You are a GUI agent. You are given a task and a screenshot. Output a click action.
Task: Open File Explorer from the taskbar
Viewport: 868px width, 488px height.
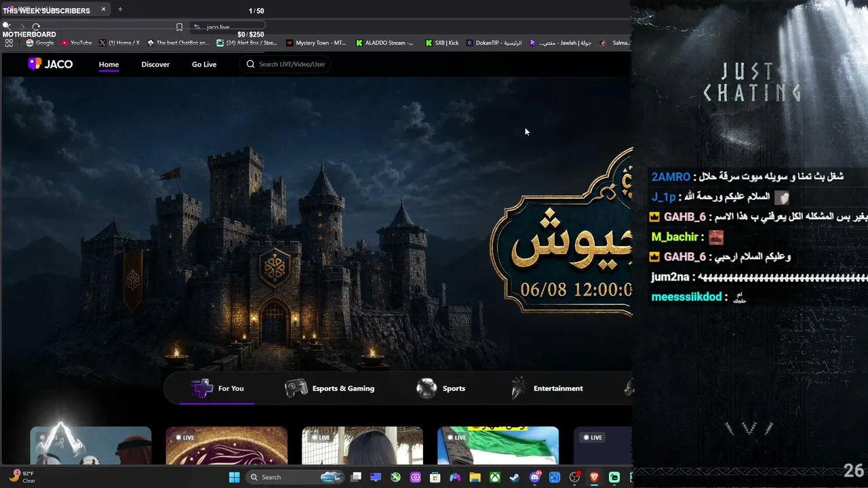475,477
